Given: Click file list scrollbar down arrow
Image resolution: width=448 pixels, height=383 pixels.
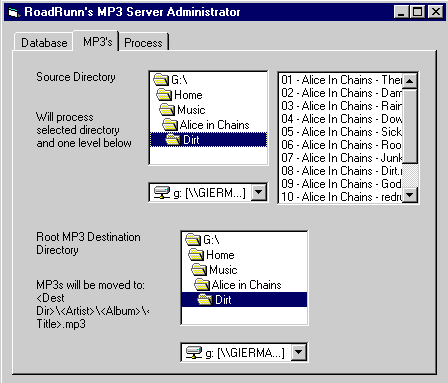Looking at the screenshot, I should coord(410,195).
